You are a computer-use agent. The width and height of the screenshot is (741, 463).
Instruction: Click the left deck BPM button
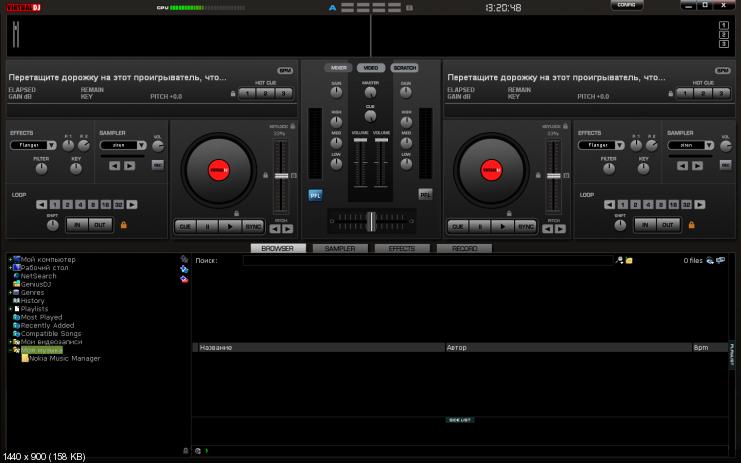285,71
